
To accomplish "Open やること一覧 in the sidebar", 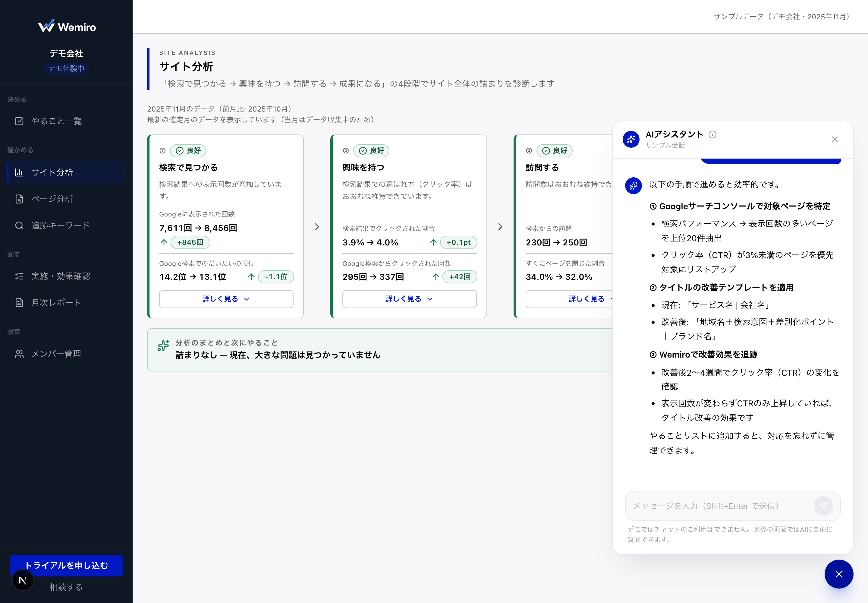I will click(x=66, y=121).
